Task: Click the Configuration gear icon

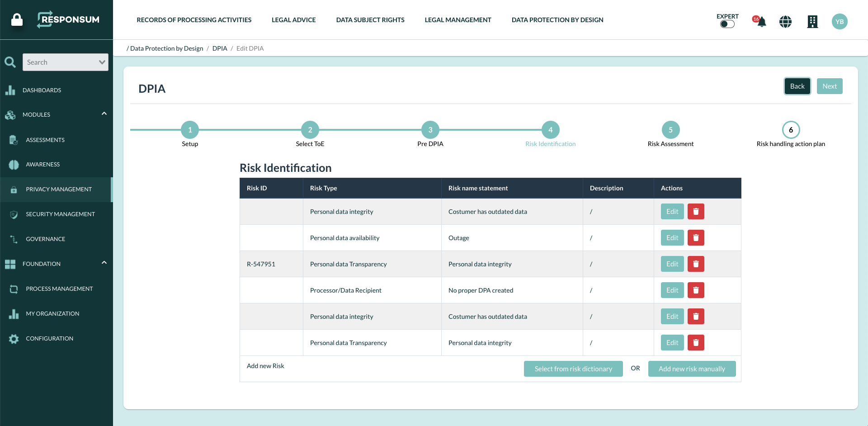Action: tap(14, 339)
